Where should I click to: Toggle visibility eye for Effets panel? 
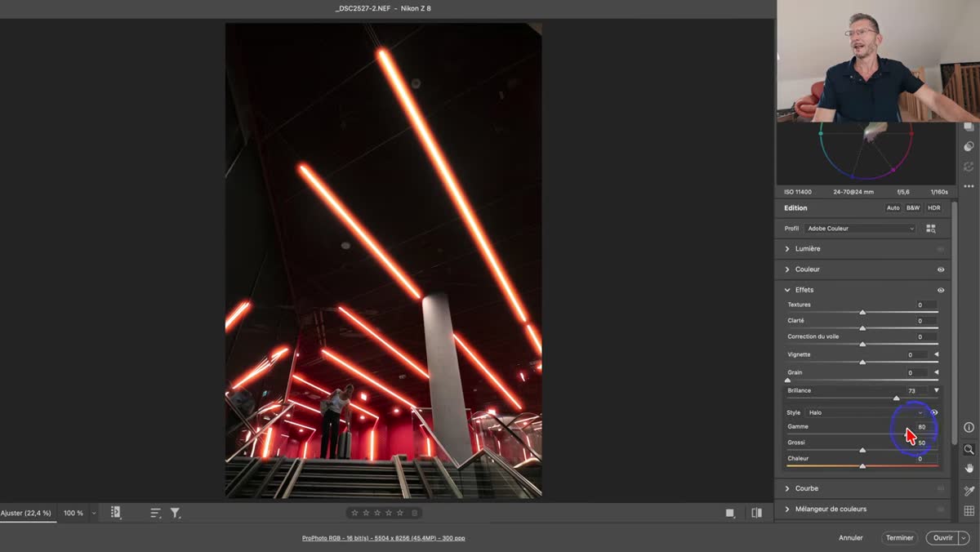(941, 290)
